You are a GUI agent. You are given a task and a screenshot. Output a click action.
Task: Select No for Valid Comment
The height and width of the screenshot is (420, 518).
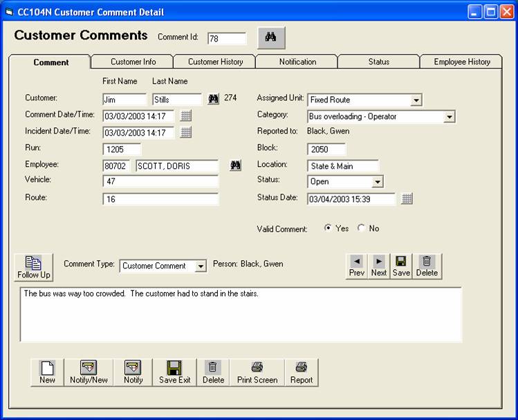coord(361,228)
